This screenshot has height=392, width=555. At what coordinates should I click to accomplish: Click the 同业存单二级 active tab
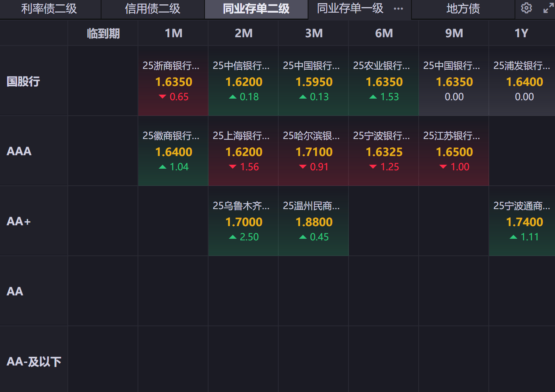pos(256,9)
